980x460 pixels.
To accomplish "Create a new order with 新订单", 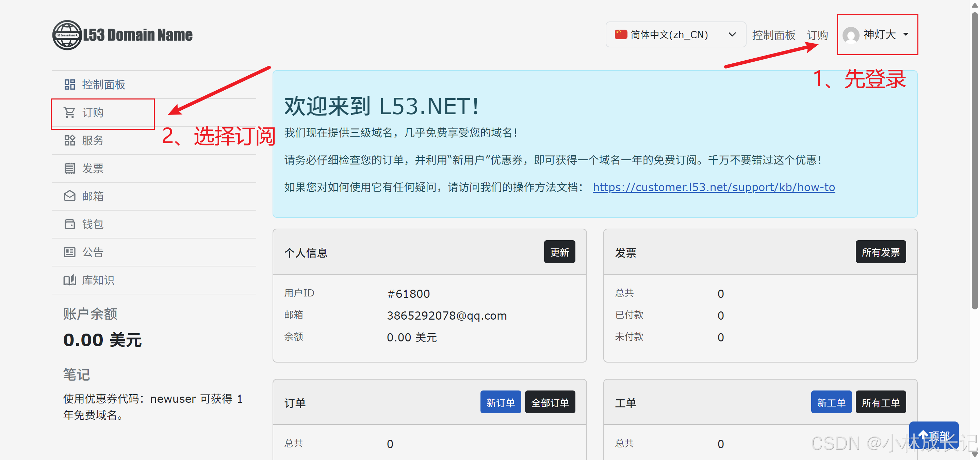I will 500,402.
